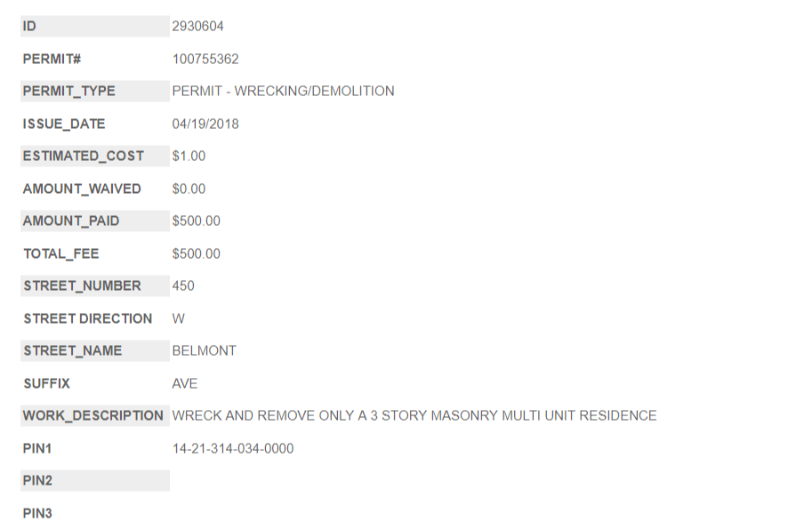Click the WORK_DESCRIPTION label

pyautogui.click(x=93, y=415)
